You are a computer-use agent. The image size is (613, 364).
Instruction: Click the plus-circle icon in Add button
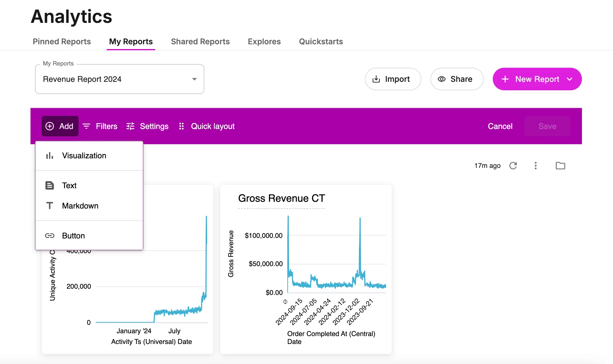[50, 126]
